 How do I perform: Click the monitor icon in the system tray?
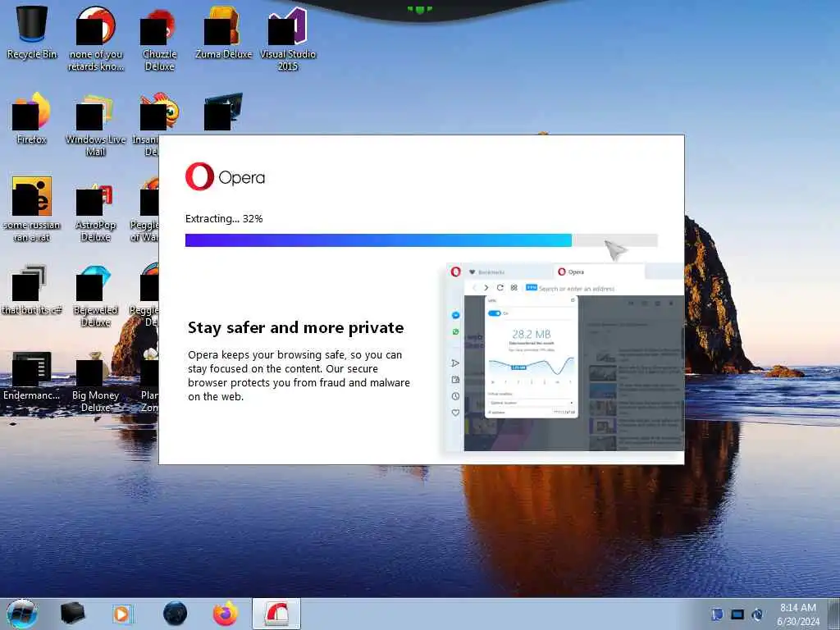click(x=737, y=614)
